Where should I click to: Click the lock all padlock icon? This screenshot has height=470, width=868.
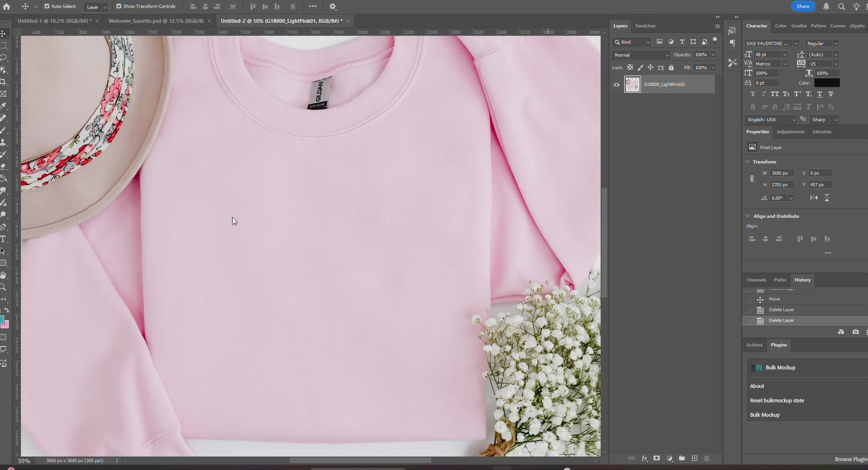click(671, 68)
